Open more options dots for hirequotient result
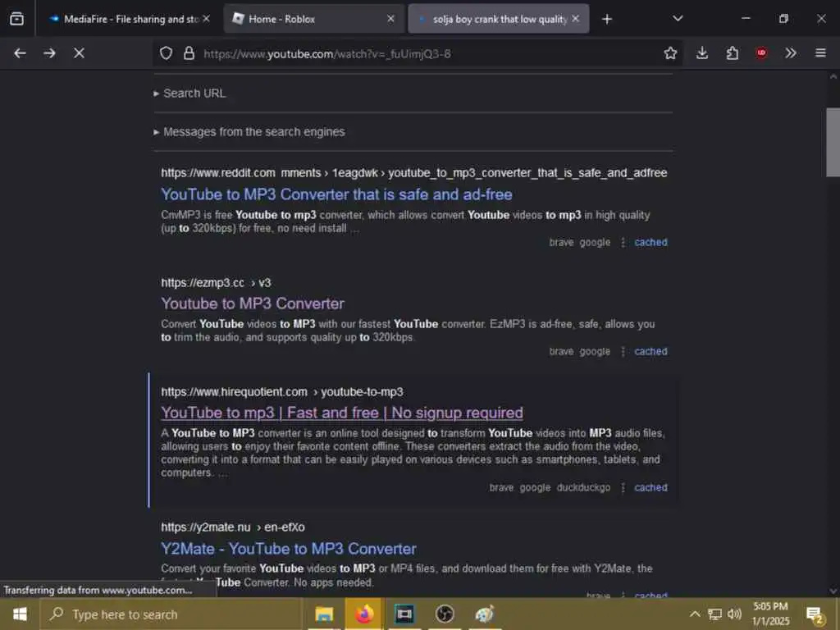 click(623, 487)
